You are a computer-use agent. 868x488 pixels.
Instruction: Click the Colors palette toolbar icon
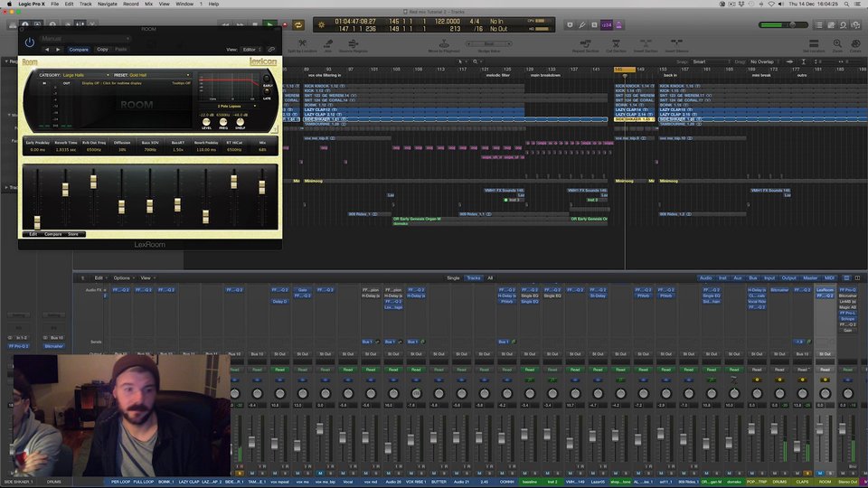[856, 43]
